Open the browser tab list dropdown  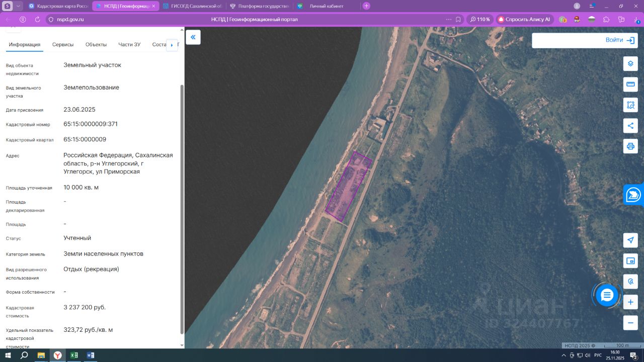(x=19, y=6)
